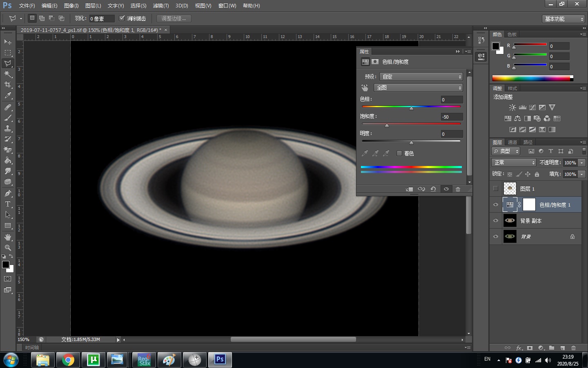
Task: Open the 文件(F) menu
Action: [x=27, y=6]
